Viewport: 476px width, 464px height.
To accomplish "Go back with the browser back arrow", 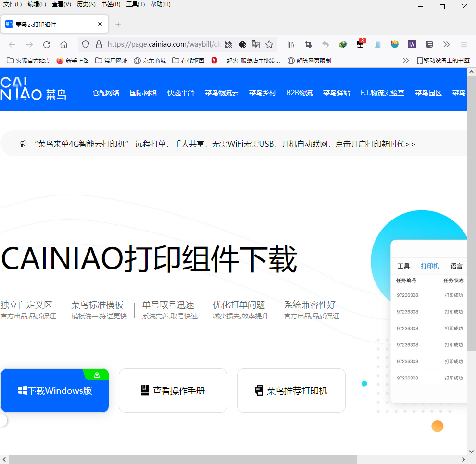I will (12, 45).
